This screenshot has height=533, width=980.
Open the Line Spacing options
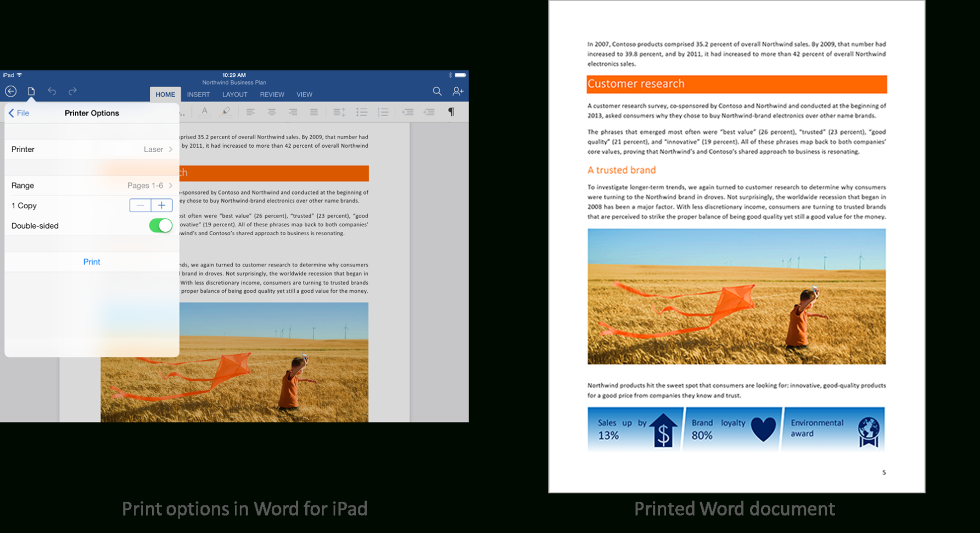(x=339, y=112)
